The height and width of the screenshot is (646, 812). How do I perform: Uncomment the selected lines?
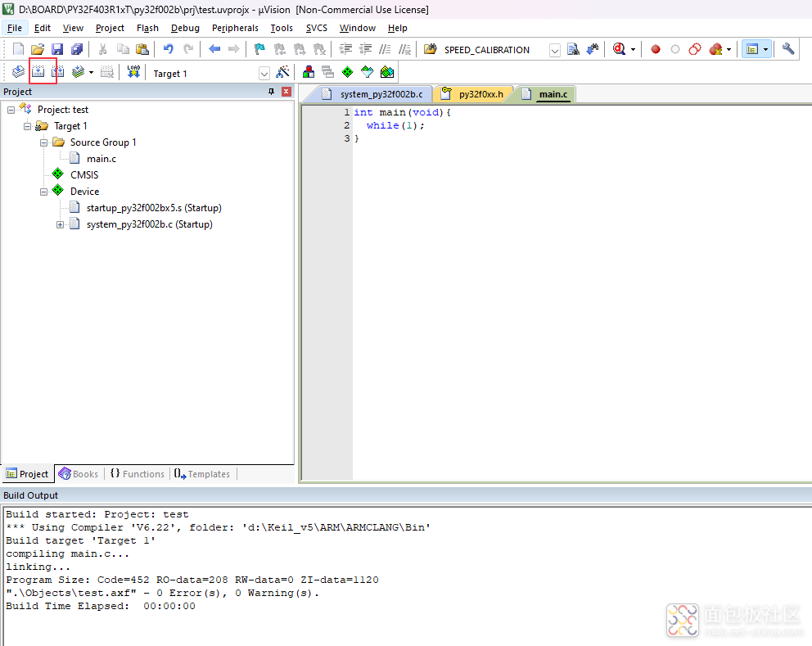[404, 49]
